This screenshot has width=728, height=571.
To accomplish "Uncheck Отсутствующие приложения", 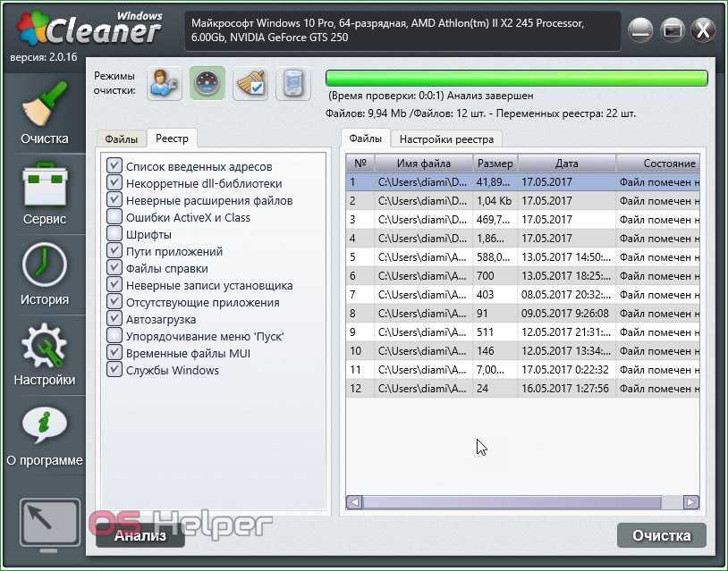I will click(114, 301).
